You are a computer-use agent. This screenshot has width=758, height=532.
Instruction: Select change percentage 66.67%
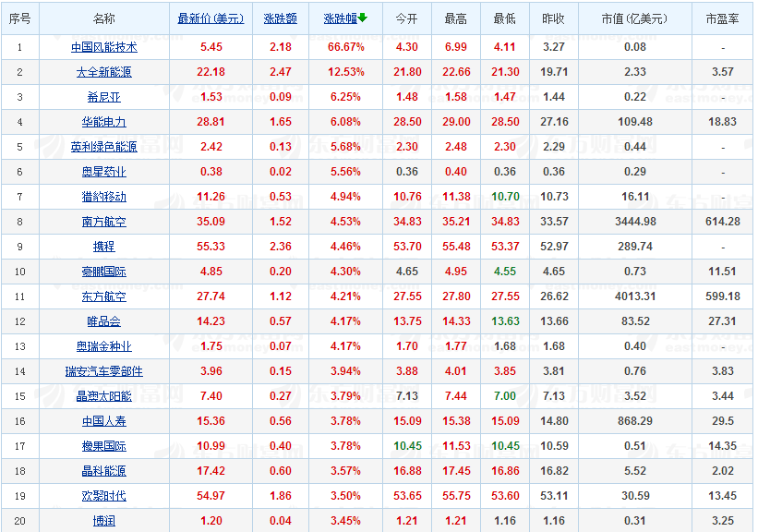point(345,47)
